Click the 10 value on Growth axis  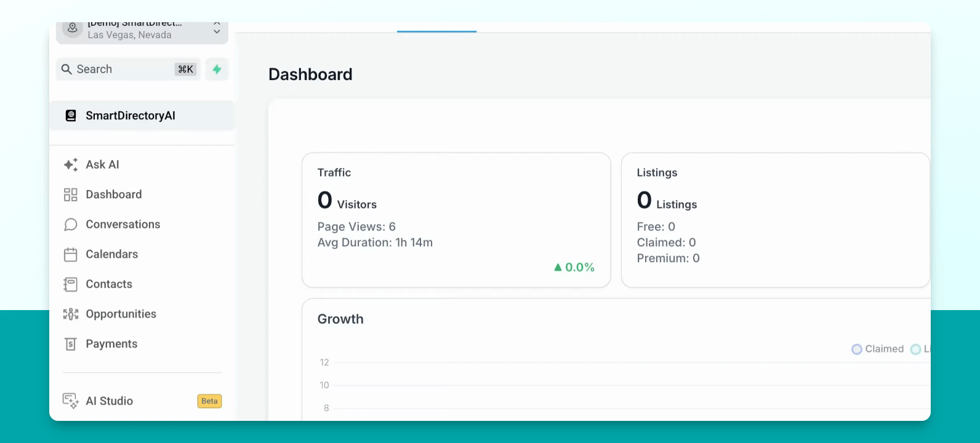coord(324,385)
